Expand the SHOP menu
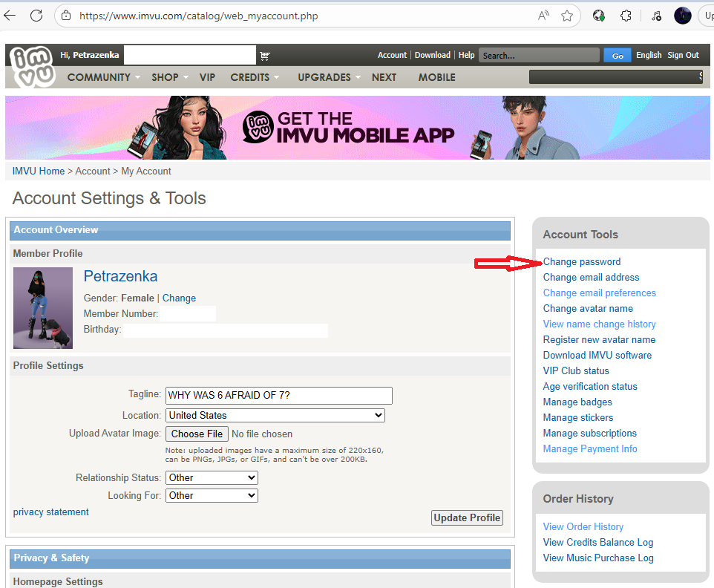The image size is (714, 588). pos(170,77)
